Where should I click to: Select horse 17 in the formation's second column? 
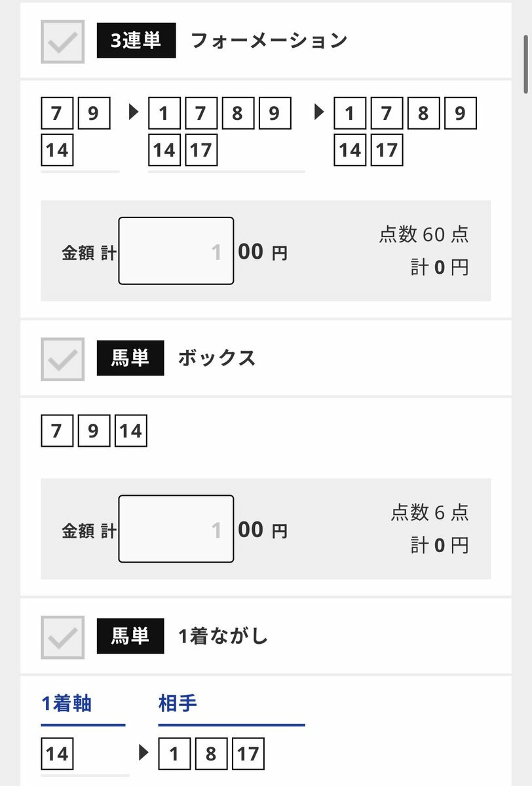click(x=201, y=150)
